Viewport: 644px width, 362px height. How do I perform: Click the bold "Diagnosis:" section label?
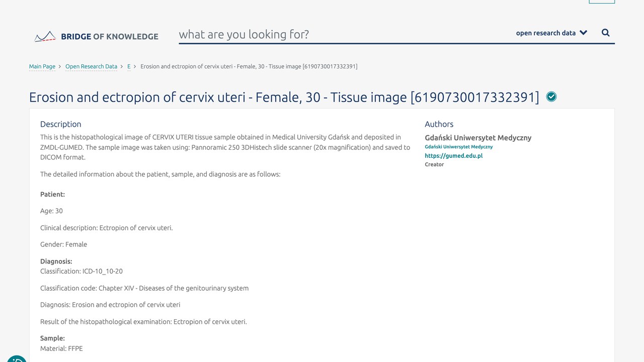[x=56, y=261]
